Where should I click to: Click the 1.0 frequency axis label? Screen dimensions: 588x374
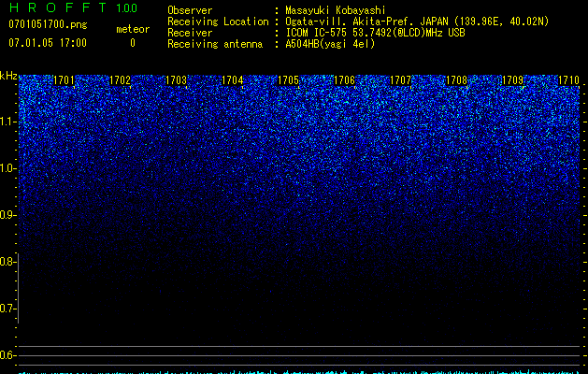[7, 168]
